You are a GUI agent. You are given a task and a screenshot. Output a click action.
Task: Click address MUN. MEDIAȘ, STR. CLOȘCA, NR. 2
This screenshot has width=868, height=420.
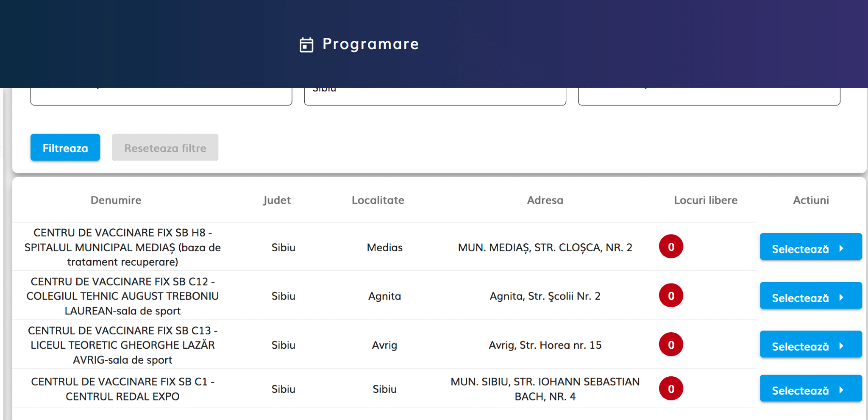[x=545, y=248]
